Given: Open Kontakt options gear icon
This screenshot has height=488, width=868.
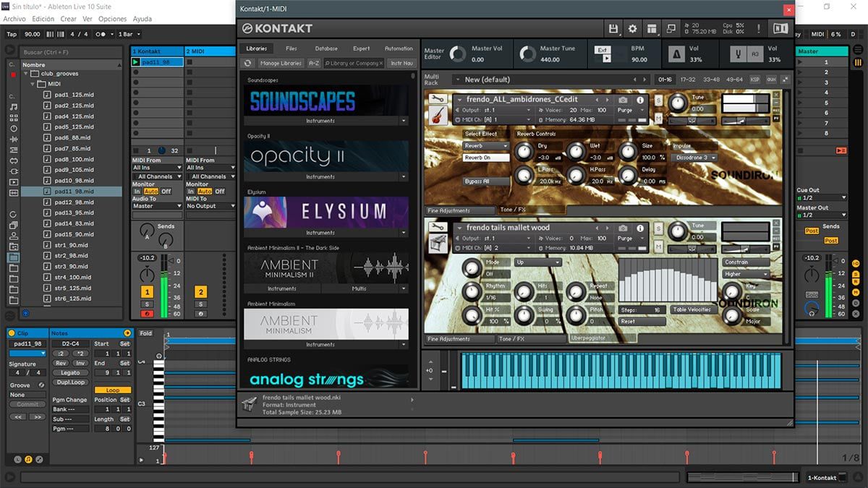Looking at the screenshot, I should pyautogui.click(x=633, y=28).
